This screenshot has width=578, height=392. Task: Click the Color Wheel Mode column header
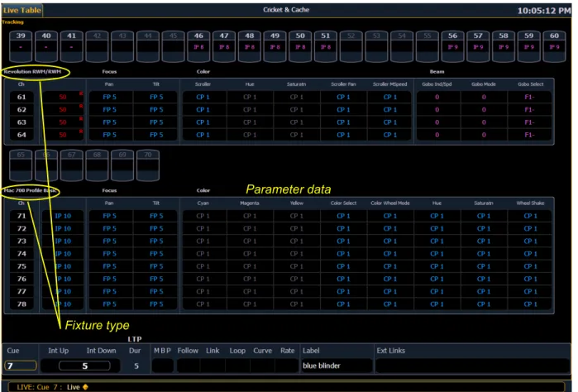click(x=390, y=203)
